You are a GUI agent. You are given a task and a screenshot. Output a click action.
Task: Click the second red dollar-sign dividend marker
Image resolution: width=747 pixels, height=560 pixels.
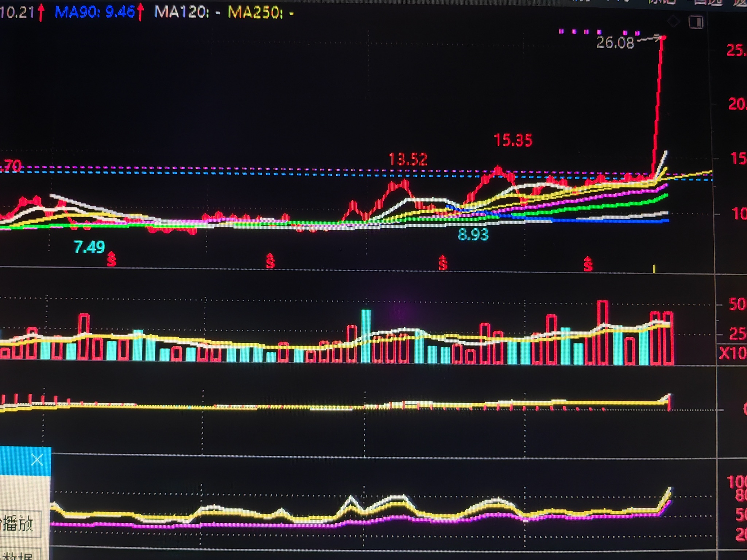point(270,260)
